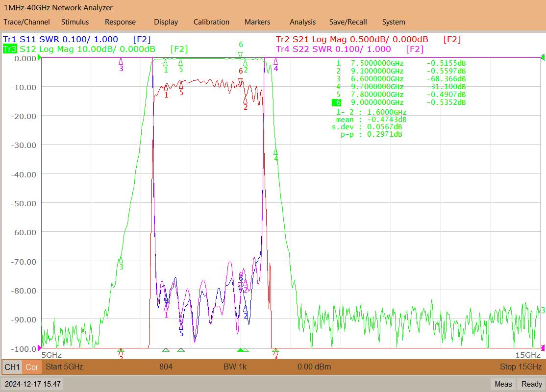
Task: Open the System menu
Action: [394, 22]
